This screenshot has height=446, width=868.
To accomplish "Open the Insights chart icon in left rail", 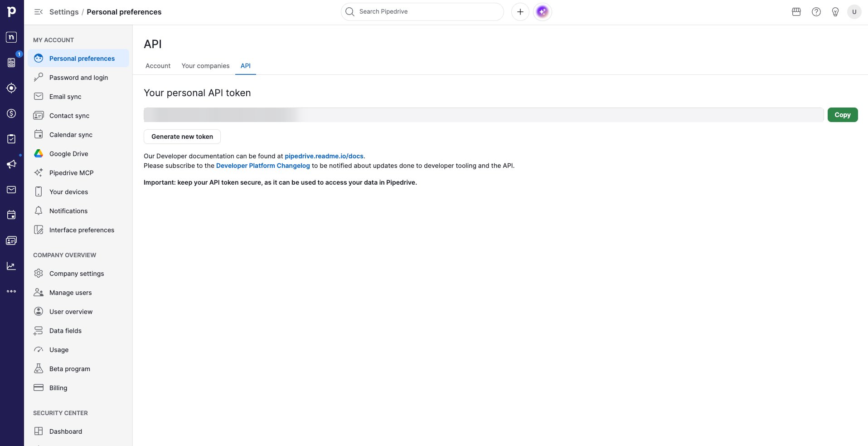I will pyautogui.click(x=12, y=266).
